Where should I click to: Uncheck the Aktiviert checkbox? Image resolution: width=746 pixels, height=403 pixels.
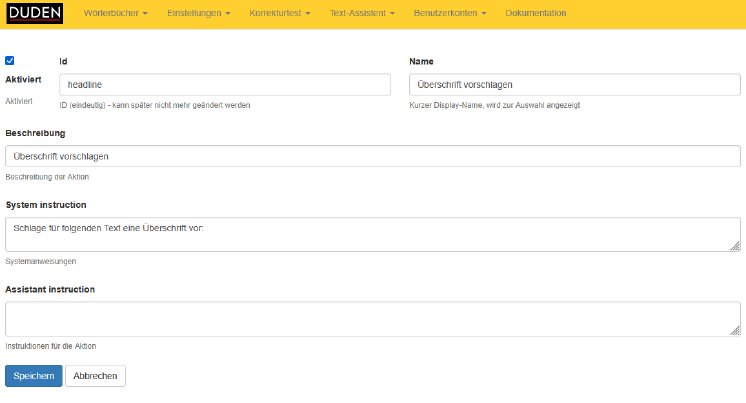10,60
